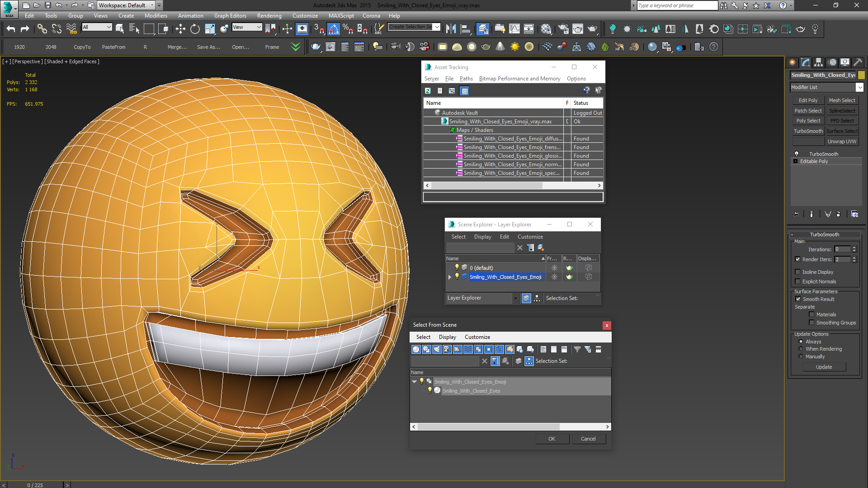Expand the Editable Poly stack entry
The image size is (868, 488).
(796, 161)
